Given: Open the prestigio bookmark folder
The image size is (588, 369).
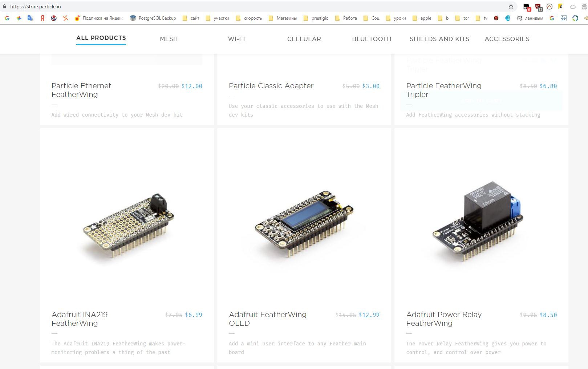Looking at the screenshot, I should (x=316, y=18).
